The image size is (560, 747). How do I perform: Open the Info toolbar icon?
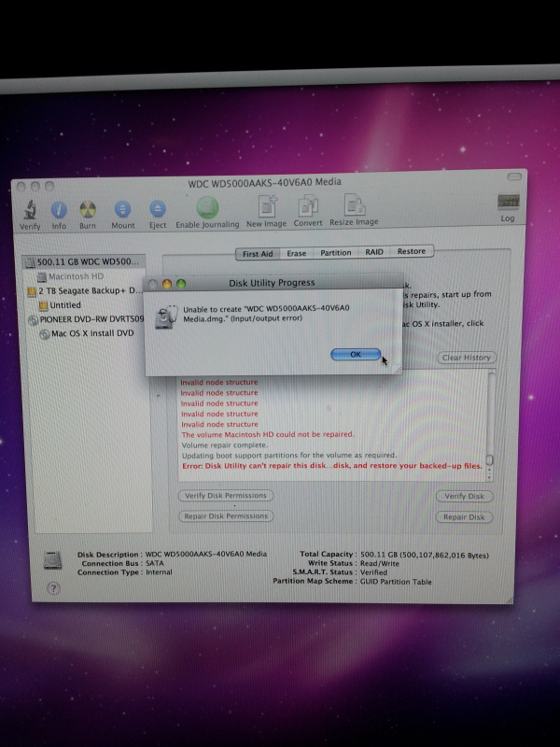59,209
